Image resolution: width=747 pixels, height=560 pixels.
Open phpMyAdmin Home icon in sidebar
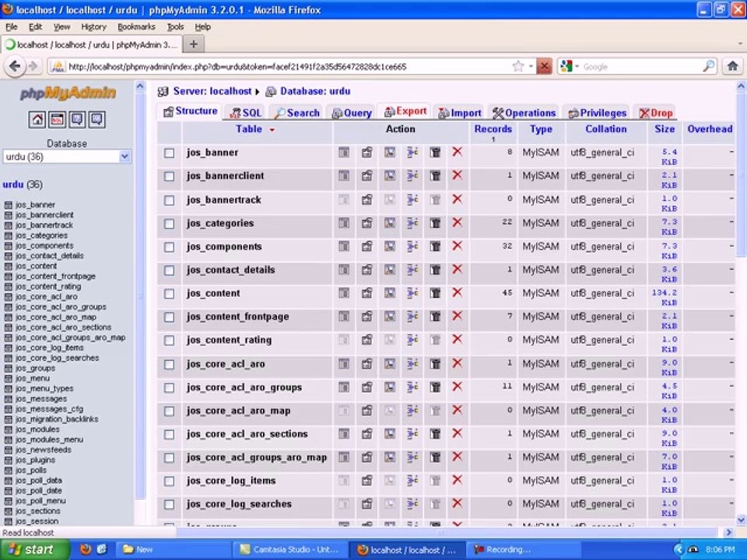pos(37,119)
